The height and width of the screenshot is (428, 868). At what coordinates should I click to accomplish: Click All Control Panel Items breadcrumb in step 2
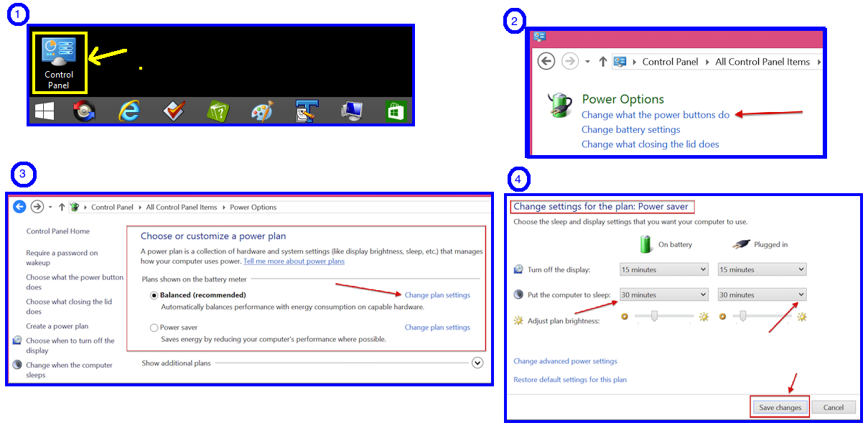pyautogui.click(x=762, y=62)
